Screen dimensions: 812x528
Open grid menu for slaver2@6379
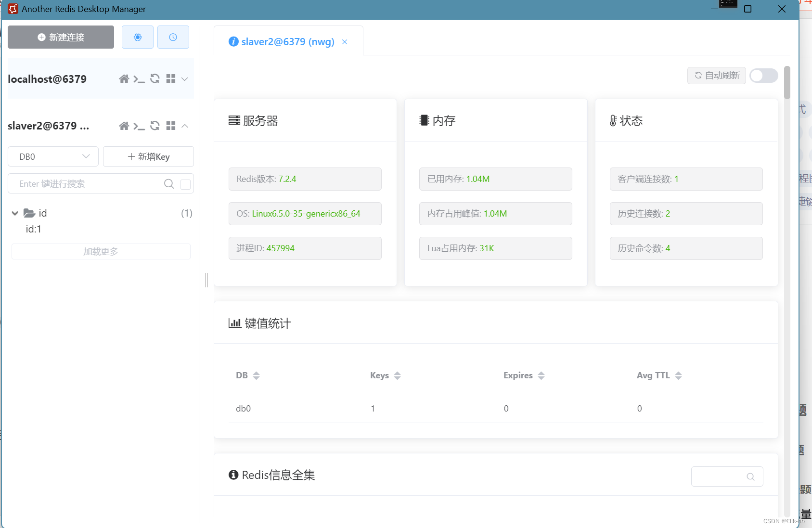pyautogui.click(x=170, y=126)
